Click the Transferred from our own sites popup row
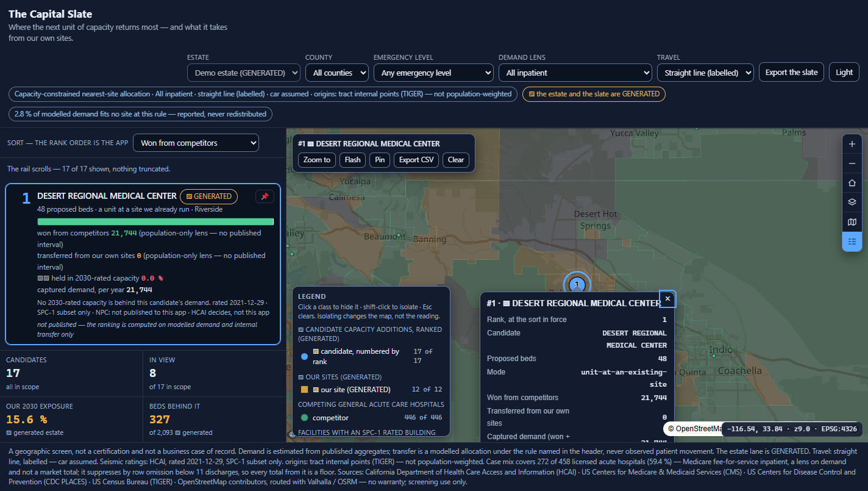The height and width of the screenshot is (491, 868). [x=577, y=417]
